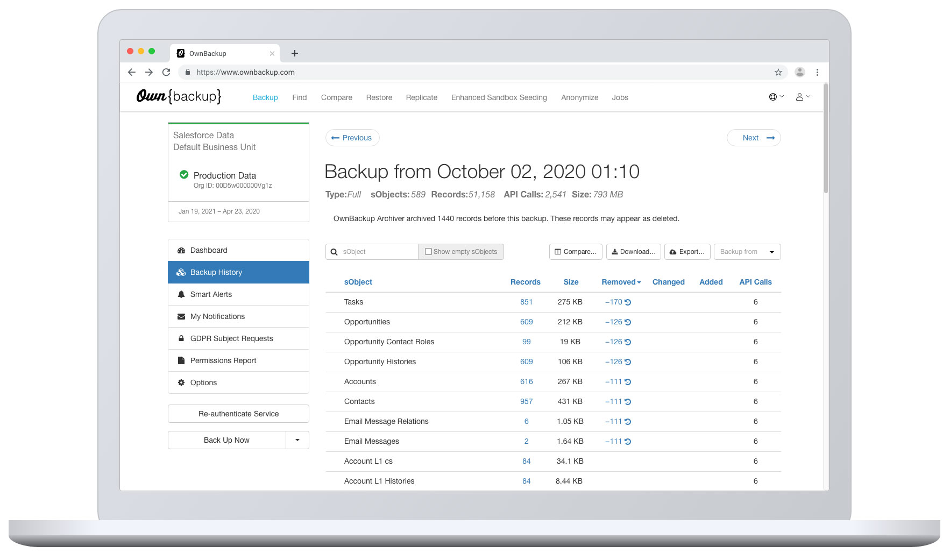Enable Show empty sObjects checkbox

(x=428, y=251)
